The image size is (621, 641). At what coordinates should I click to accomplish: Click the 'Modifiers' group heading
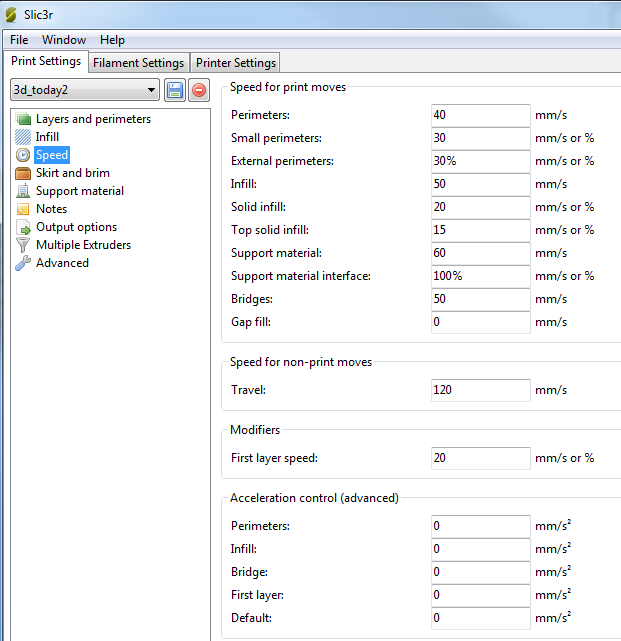255,430
